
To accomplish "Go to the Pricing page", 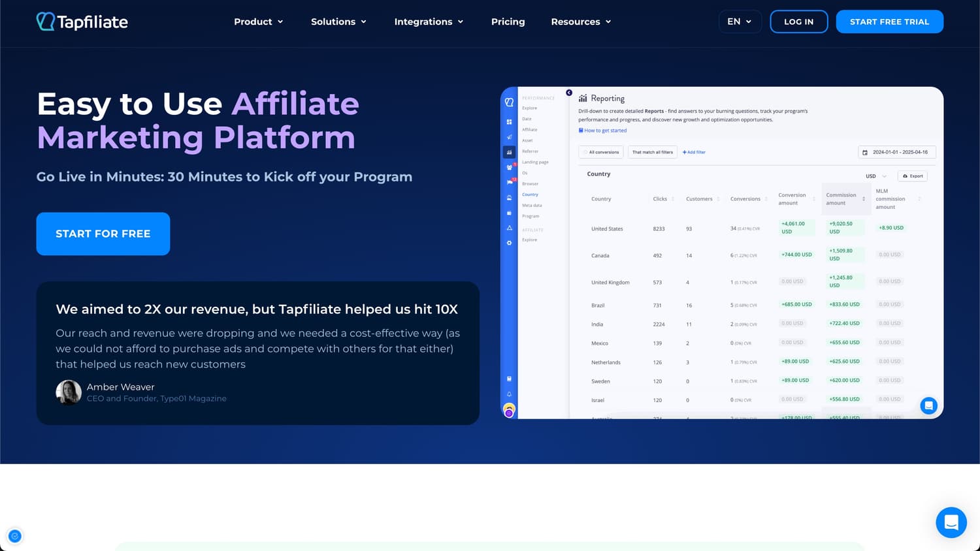I will pyautogui.click(x=508, y=22).
